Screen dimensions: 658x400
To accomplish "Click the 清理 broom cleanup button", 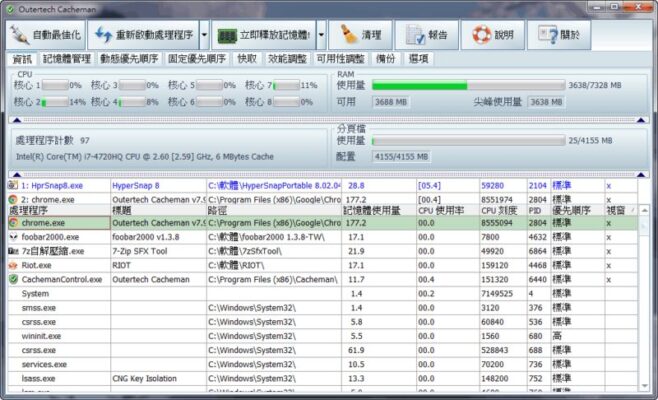I will [360, 35].
